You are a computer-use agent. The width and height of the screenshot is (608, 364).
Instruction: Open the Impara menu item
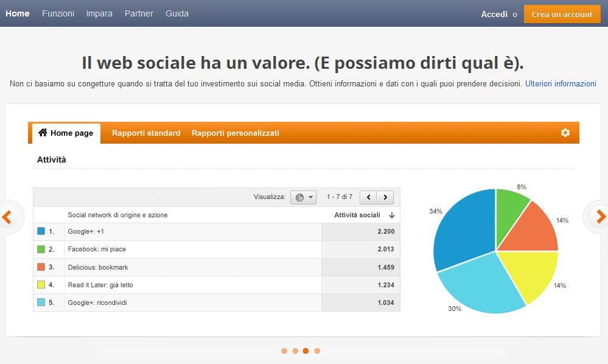pyautogui.click(x=99, y=13)
